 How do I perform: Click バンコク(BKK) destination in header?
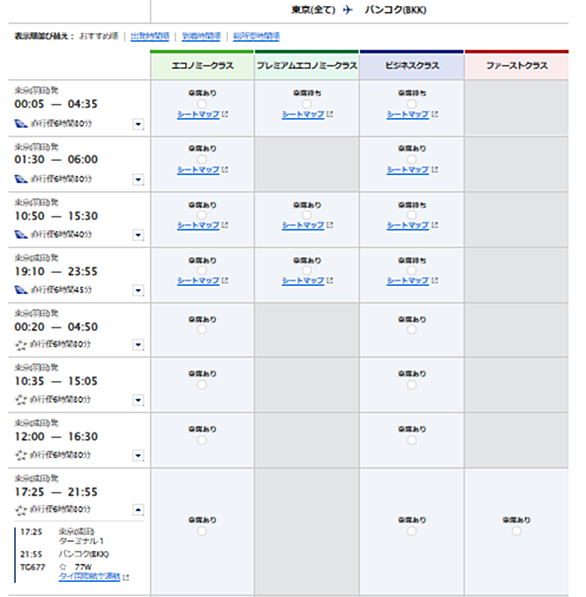(x=395, y=10)
